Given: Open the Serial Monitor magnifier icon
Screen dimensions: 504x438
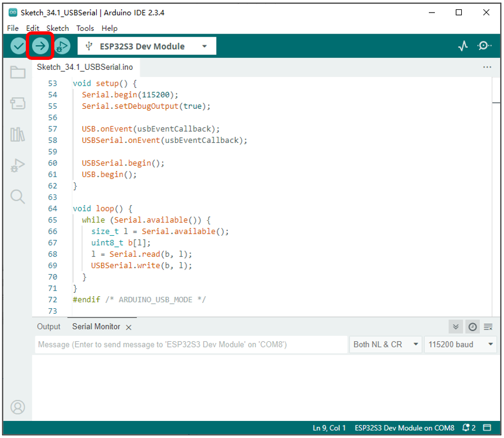Looking at the screenshot, I should point(484,46).
